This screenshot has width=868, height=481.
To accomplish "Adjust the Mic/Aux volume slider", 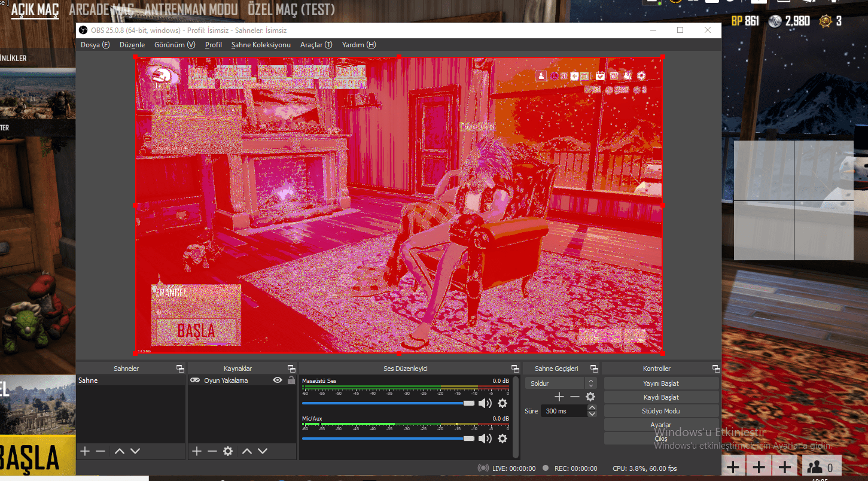I will [388, 439].
